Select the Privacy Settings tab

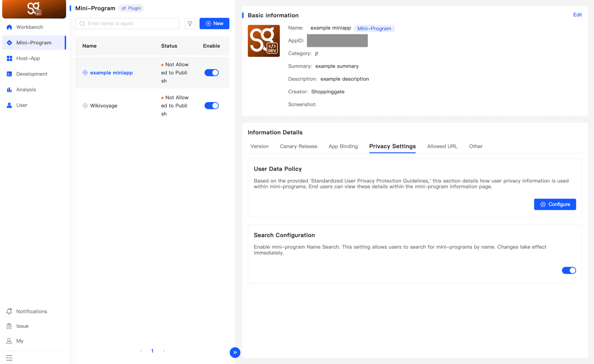pos(392,146)
